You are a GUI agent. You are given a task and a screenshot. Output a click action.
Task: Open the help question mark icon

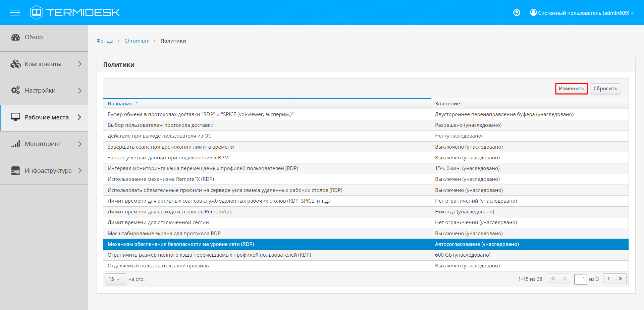point(517,13)
